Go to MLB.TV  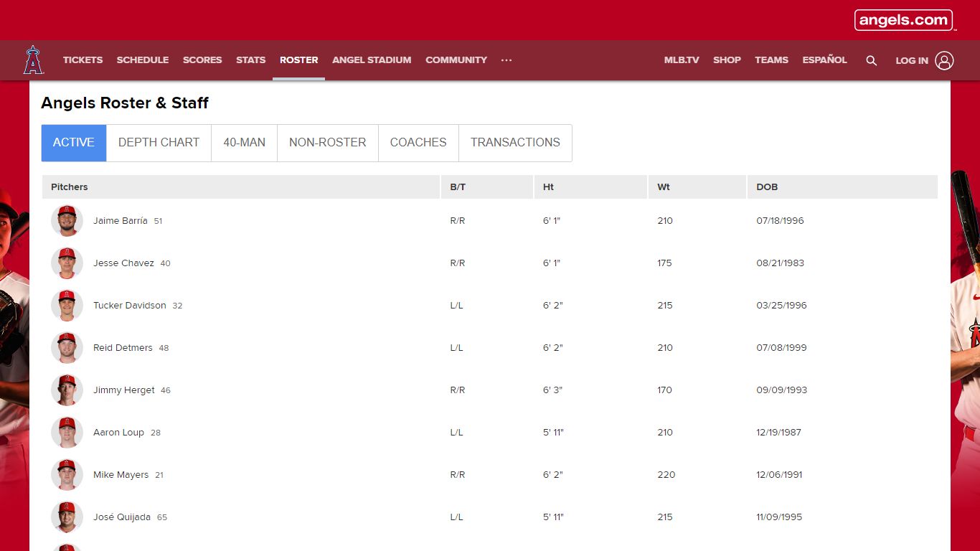click(x=682, y=60)
